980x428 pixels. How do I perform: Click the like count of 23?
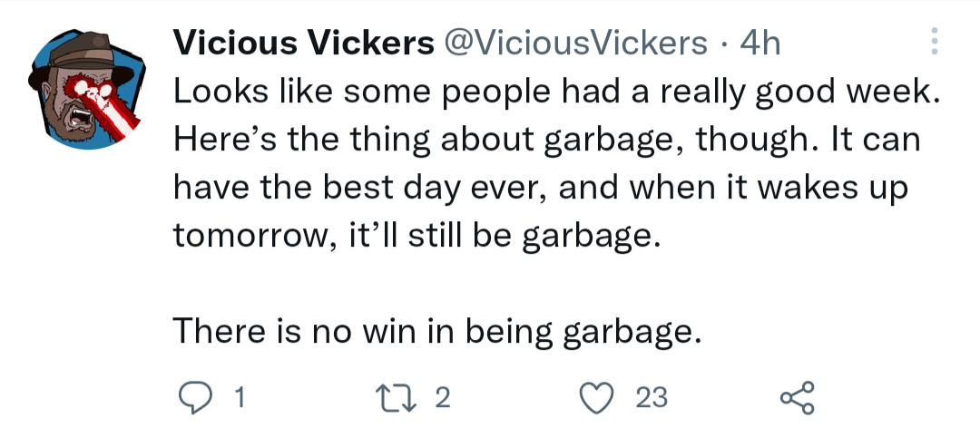click(652, 398)
